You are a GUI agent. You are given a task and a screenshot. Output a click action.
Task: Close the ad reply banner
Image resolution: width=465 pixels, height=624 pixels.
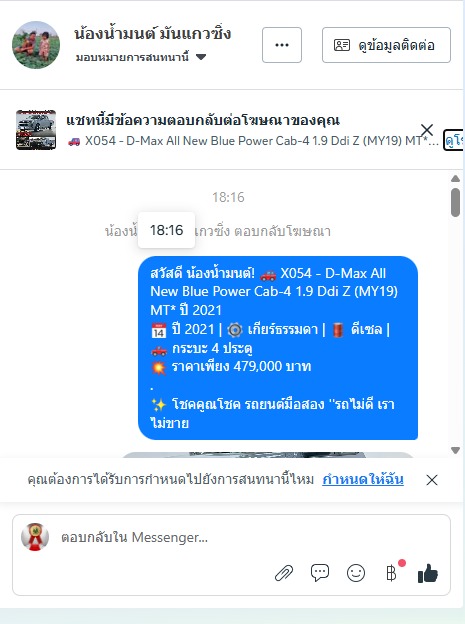pyautogui.click(x=427, y=130)
